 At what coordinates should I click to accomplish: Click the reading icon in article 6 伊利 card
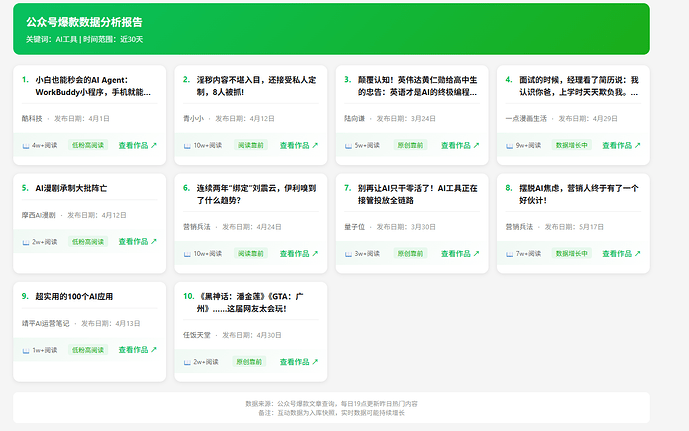(x=187, y=254)
